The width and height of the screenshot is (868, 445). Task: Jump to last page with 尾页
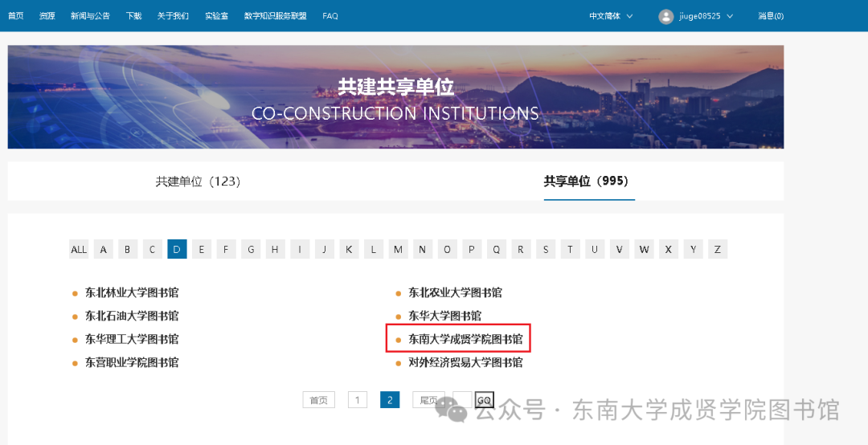point(428,399)
